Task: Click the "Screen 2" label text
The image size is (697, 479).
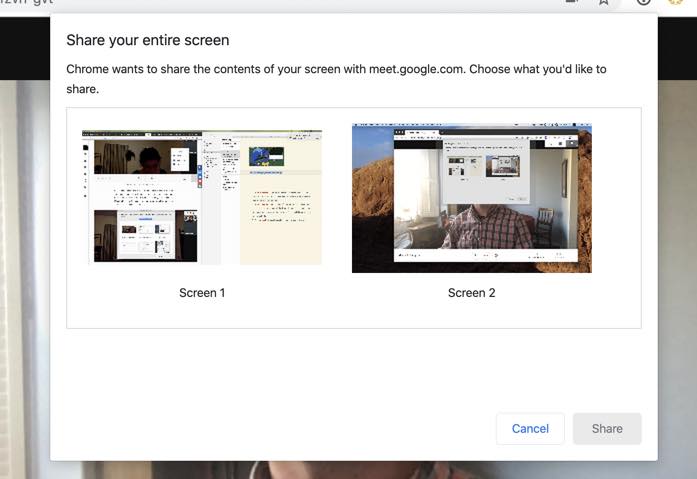Action: pos(471,293)
